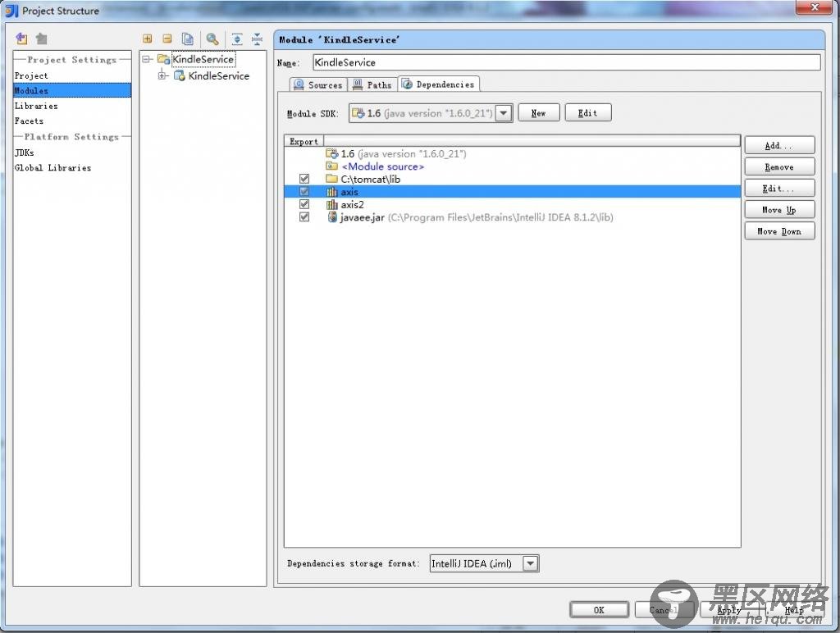Click the back navigation arrow icon

point(21,39)
